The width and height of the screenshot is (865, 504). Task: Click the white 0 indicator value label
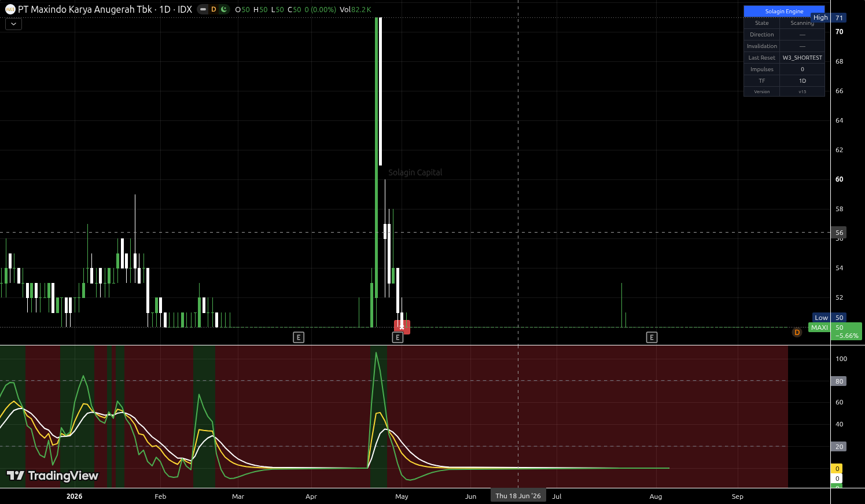coord(837,479)
